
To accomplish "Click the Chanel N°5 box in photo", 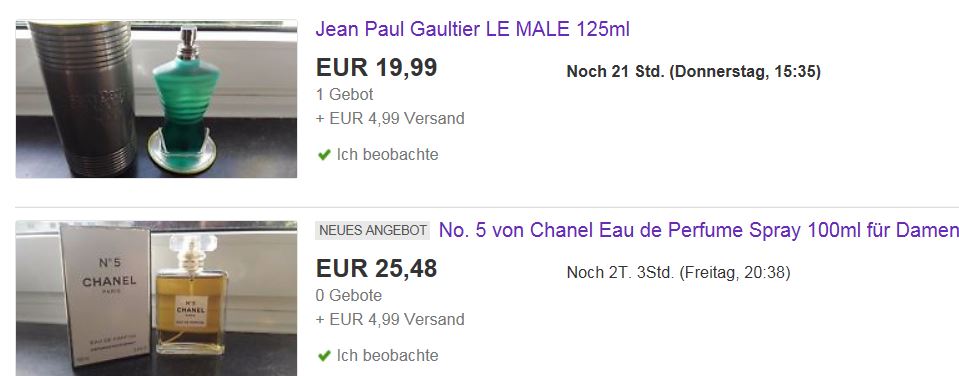I will [105, 293].
